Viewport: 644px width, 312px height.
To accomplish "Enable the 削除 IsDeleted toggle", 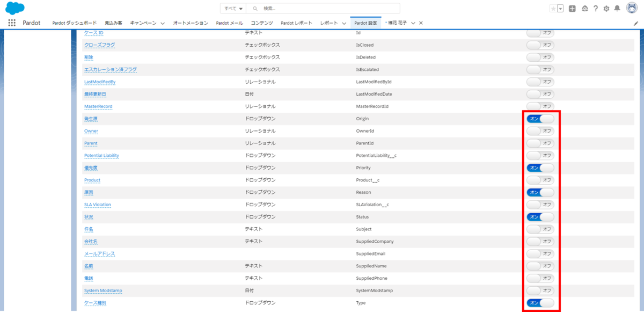I will 540,57.
